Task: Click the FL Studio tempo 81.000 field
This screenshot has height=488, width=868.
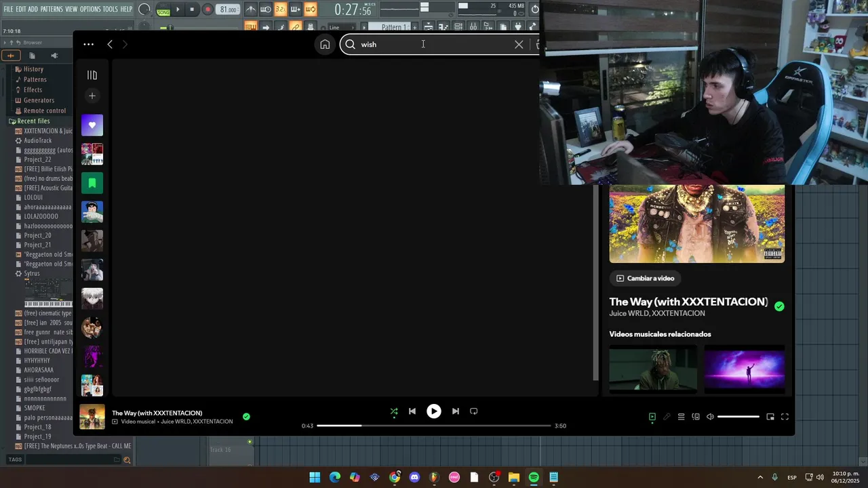Action: [229, 9]
